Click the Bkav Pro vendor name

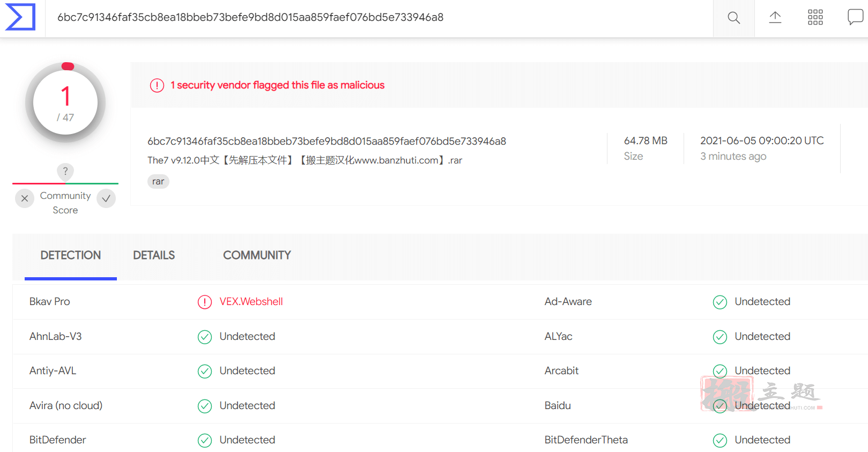[50, 302]
